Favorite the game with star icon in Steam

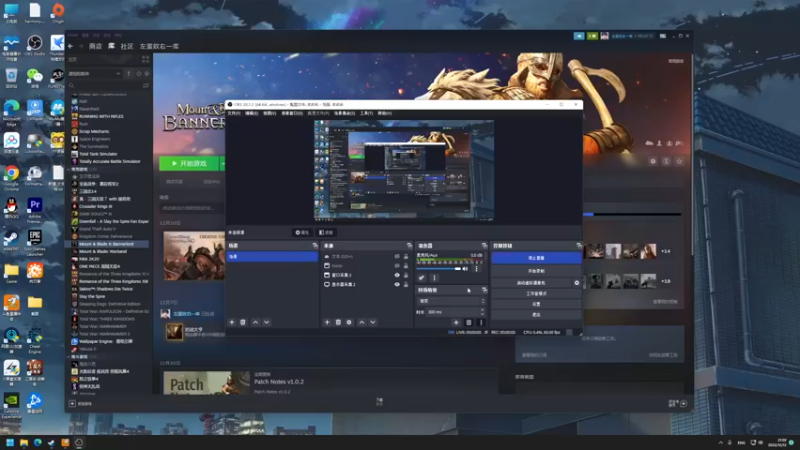point(679,161)
